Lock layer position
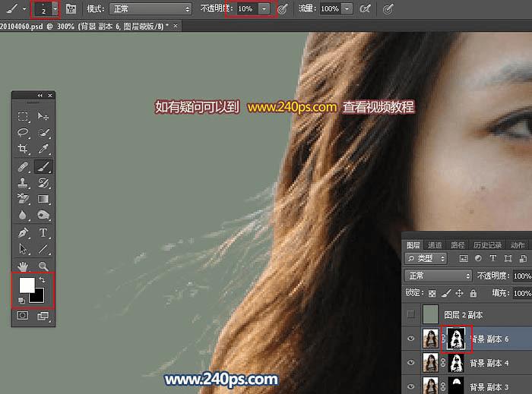532x394 pixels. coord(459,293)
